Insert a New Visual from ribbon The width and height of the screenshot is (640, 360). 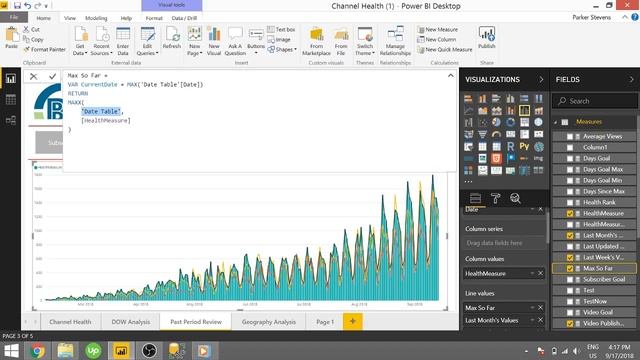(213, 41)
